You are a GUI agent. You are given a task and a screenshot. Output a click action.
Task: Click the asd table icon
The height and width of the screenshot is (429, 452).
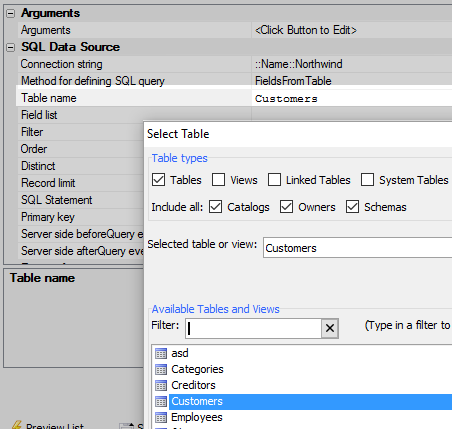pyautogui.click(x=161, y=353)
